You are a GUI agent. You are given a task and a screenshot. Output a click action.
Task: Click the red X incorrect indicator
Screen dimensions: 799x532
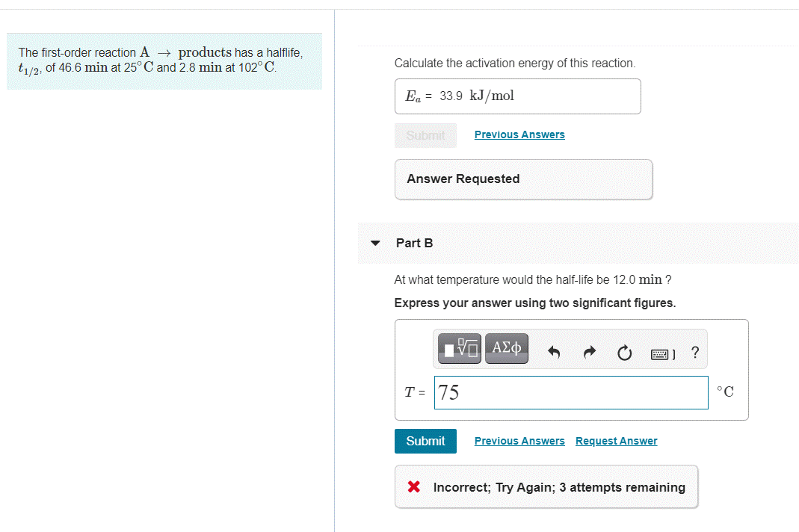point(413,486)
